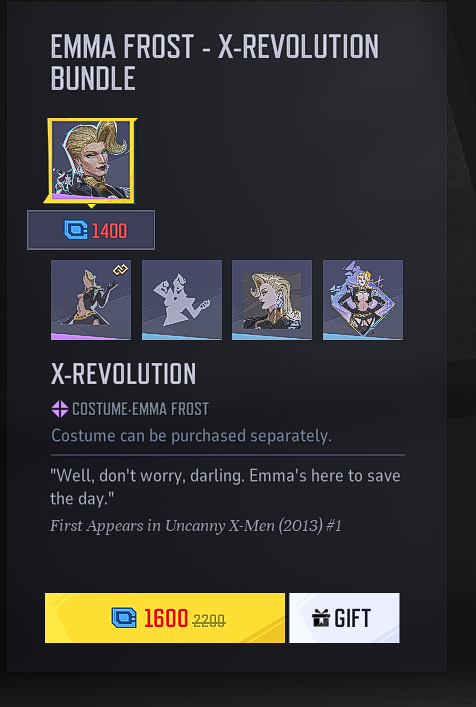The image size is (476, 707).
Task: Click the Emma Frost X-Revolution Bundle title
Action: (x=215, y=62)
